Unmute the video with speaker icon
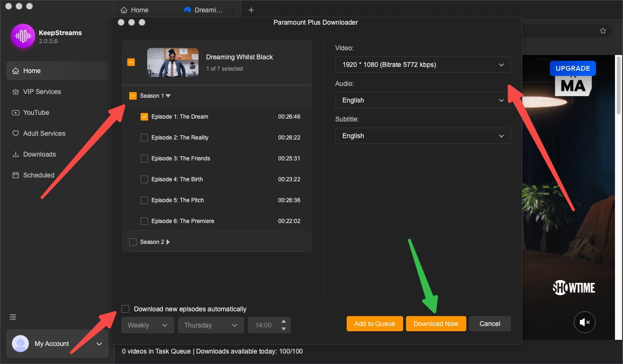Screen dimensions: 623x364 point(585,323)
